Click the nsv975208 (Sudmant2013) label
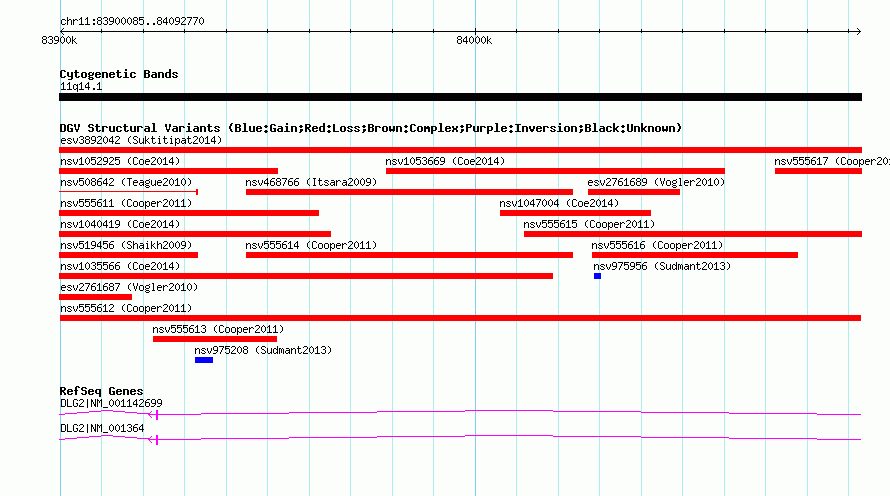This screenshot has height=496, width=890. click(x=263, y=350)
